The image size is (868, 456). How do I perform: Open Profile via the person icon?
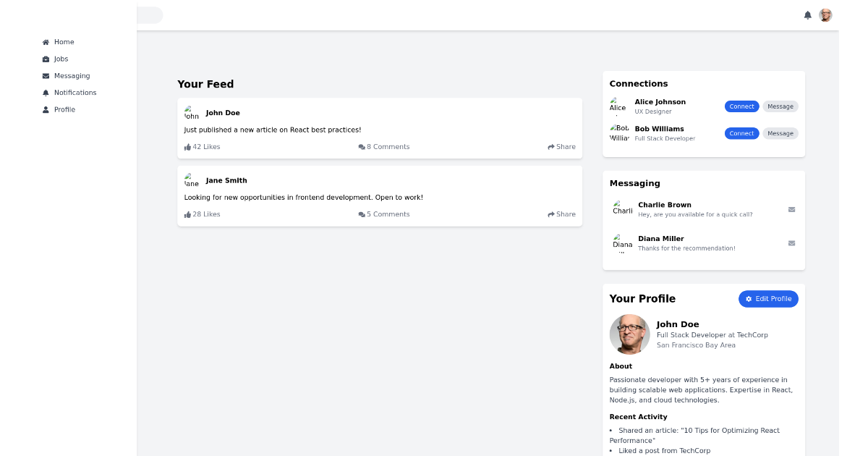(x=45, y=109)
